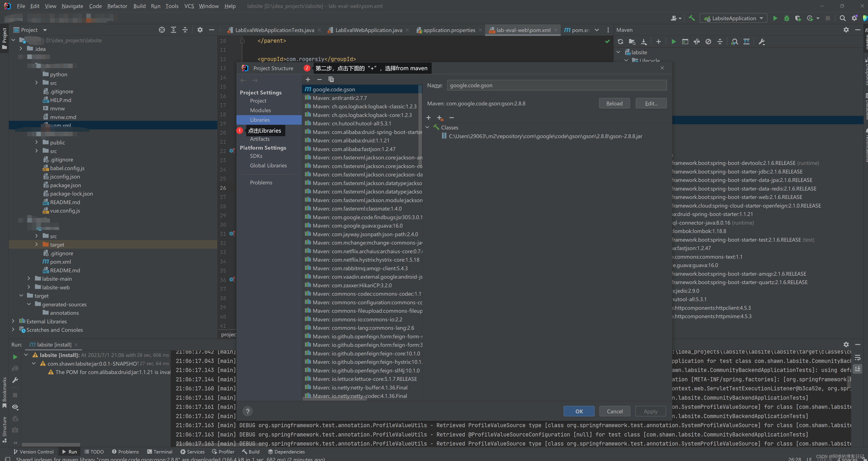Rerun labsite install with green arrow
868x461 pixels.
(15, 357)
